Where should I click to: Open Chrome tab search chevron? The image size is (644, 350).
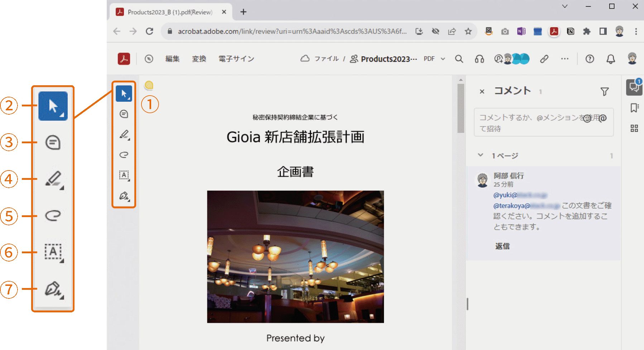tap(565, 6)
